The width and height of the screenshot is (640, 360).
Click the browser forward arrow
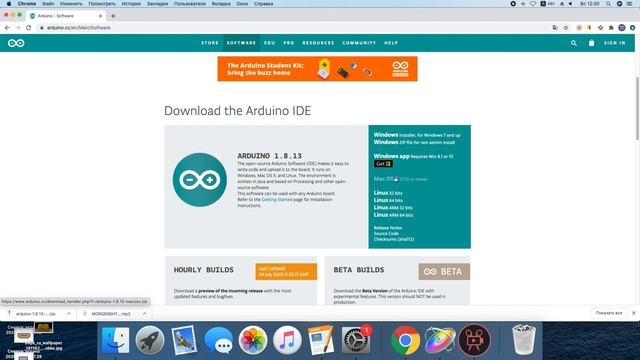pos(18,28)
